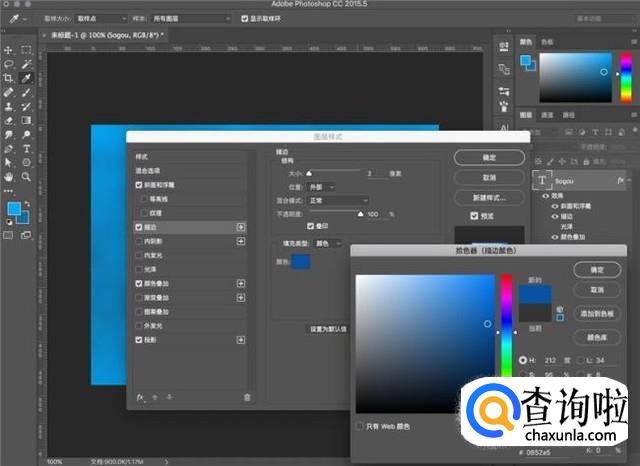Image resolution: width=640 pixels, height=466 pixels.
Task: Select the Healing Brush tool
Action: [x=8, y=92]
